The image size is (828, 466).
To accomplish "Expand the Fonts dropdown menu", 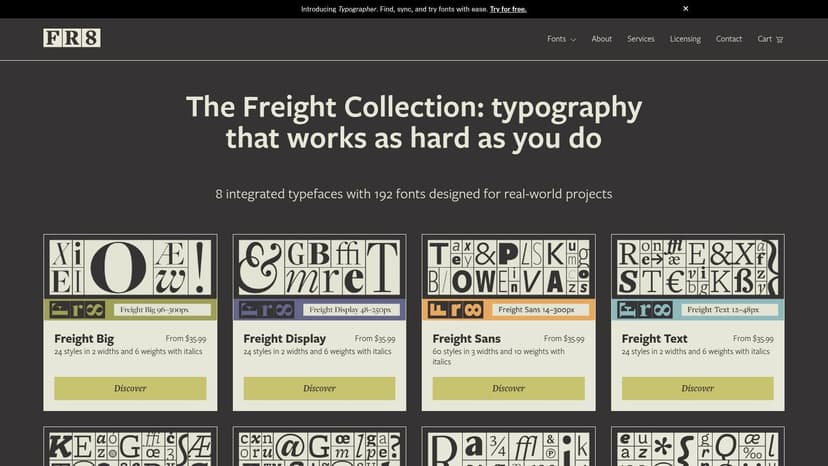I will [x=561, y=39].
